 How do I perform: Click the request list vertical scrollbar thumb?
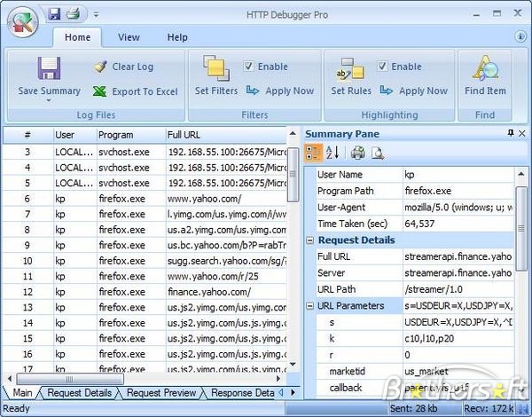(x=293, y=175)
